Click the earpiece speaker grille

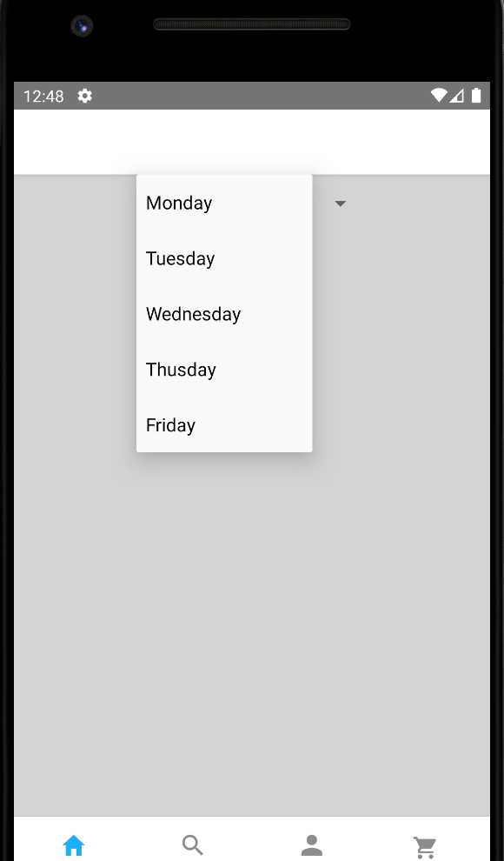point(252,24)
